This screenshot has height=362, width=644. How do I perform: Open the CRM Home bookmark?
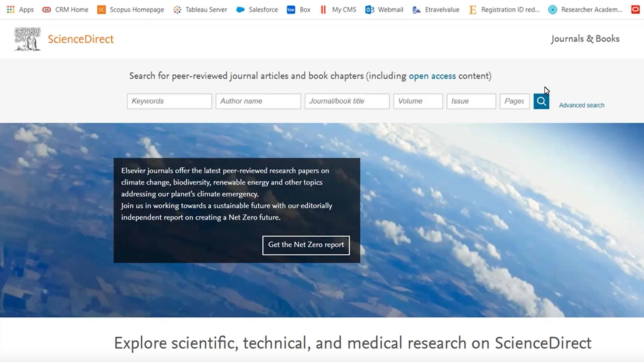[65, 10]
